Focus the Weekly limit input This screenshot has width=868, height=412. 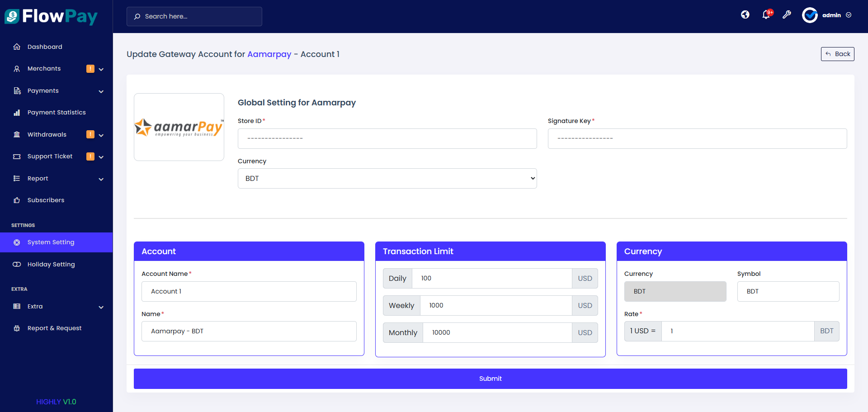496,305
